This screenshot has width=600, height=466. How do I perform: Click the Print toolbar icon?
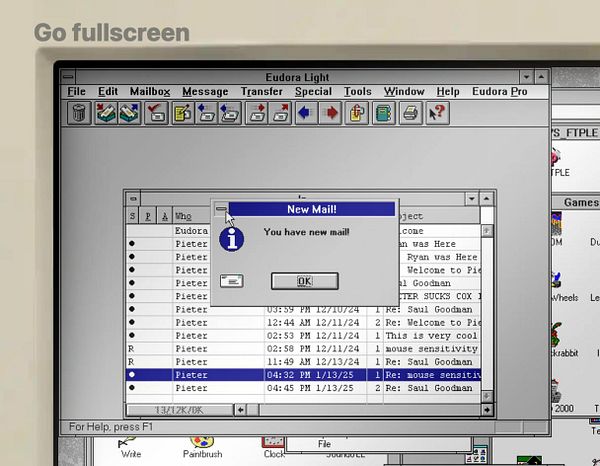point(411,113)
